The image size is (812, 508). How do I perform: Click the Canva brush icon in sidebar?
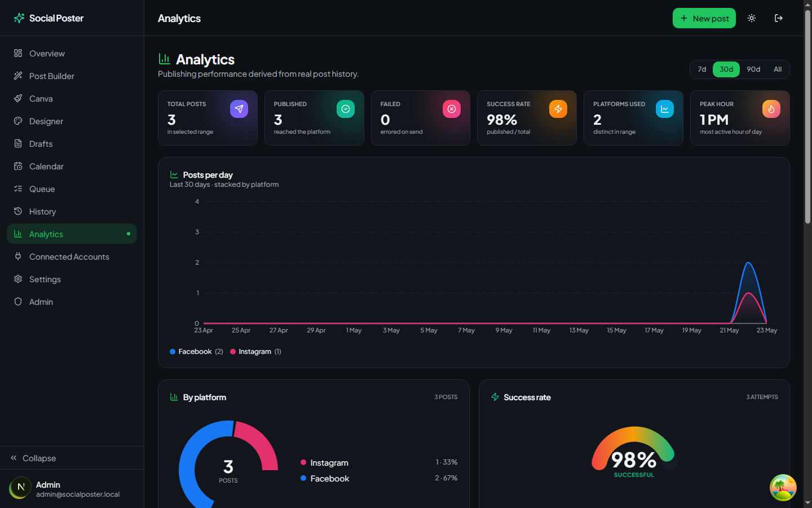18,98
